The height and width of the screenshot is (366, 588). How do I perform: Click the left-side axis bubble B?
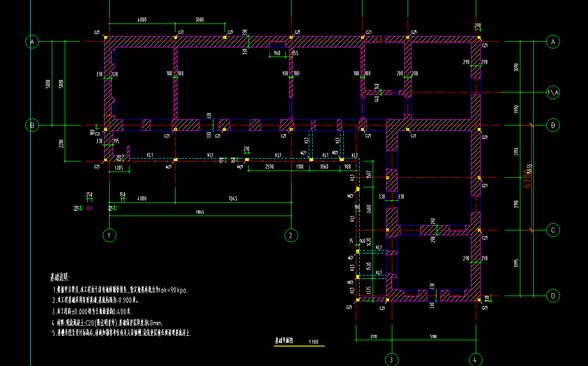(32, 126)
